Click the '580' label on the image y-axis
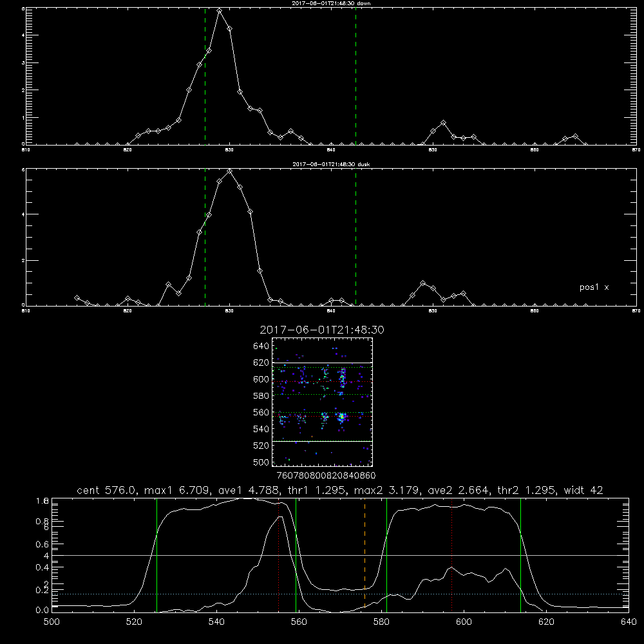 point(261,396)
